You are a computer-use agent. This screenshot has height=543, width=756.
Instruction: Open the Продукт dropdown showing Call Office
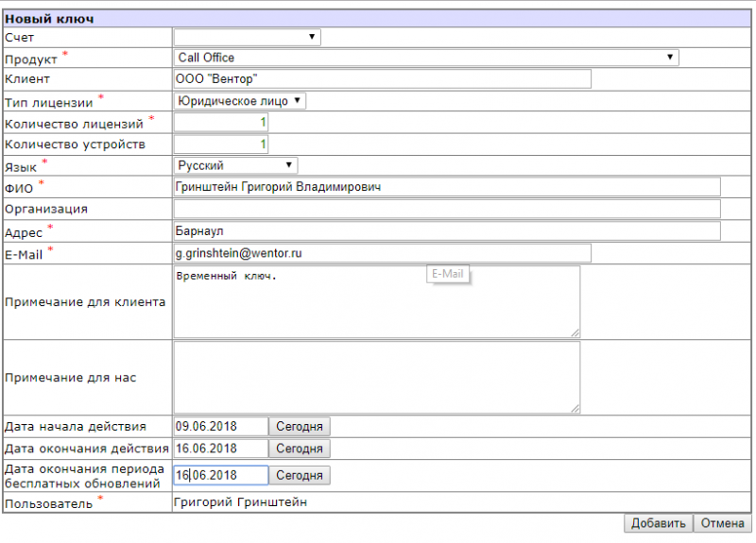pyautogui.click(x=426, y=58)
